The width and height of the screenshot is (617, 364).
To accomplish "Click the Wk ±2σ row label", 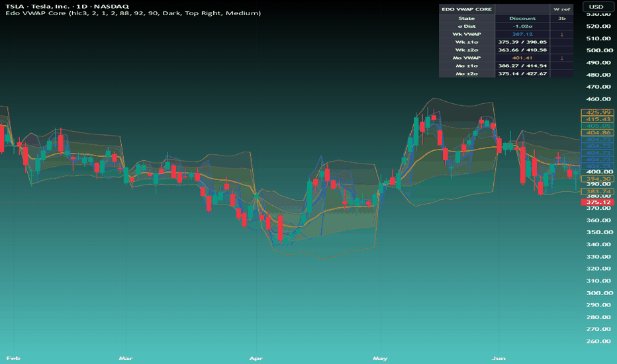I will tap(467, 50).
